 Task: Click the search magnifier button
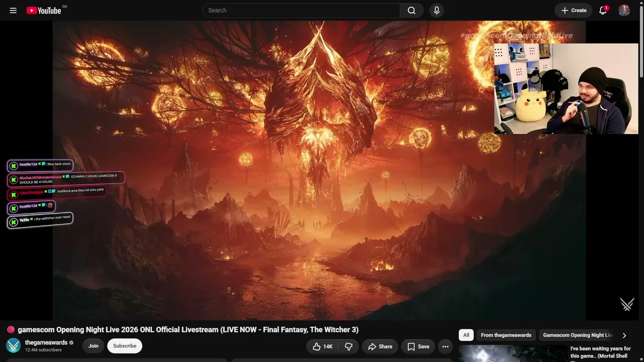[412, 10]
